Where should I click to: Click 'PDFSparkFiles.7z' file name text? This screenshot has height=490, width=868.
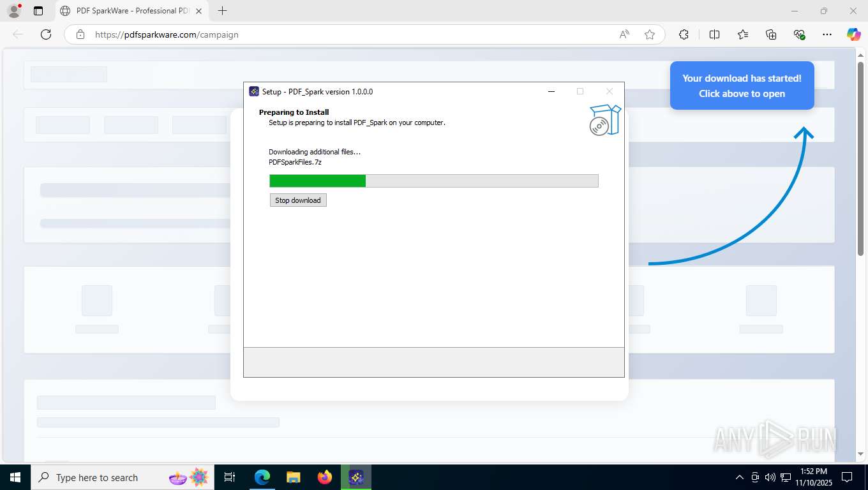coord(295,162)
